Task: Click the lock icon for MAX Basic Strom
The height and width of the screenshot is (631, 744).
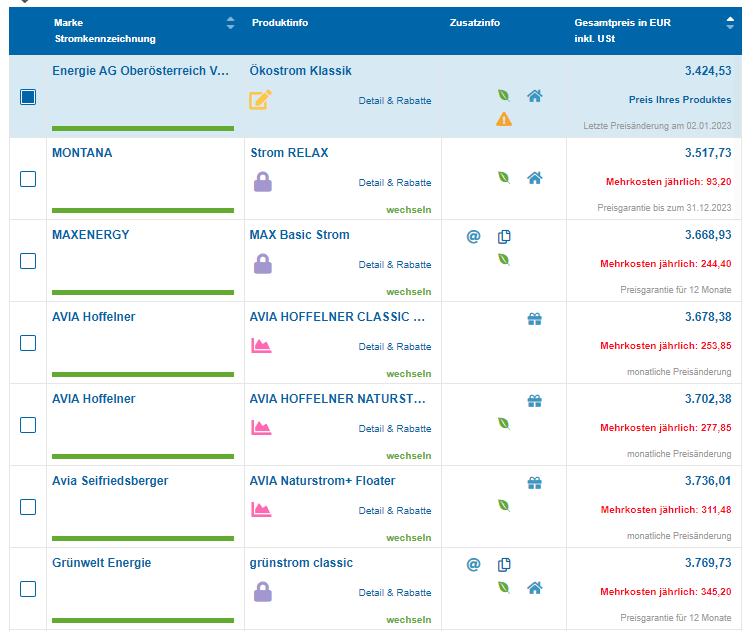Action: (263, 264)
